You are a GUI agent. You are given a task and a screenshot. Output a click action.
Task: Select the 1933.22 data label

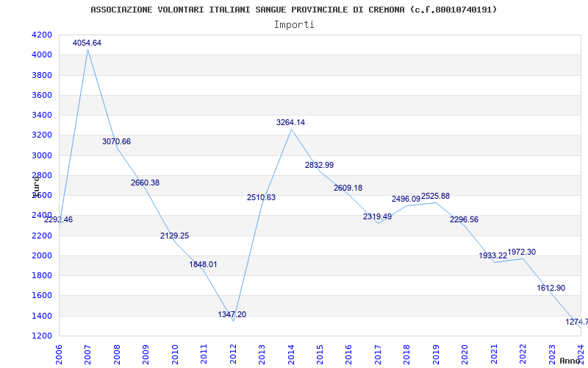(x=493, y=255)
